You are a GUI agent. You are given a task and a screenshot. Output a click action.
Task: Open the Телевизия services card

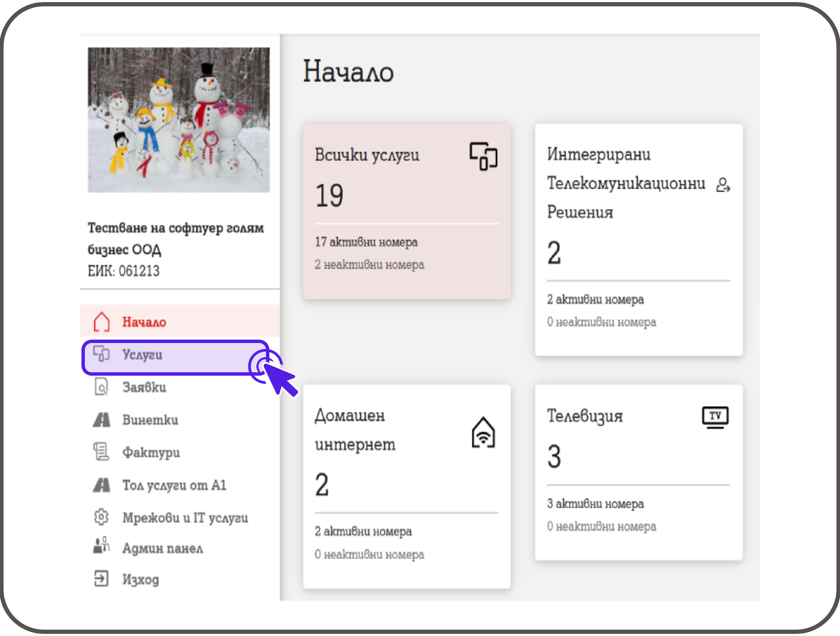tap(638, 473)
